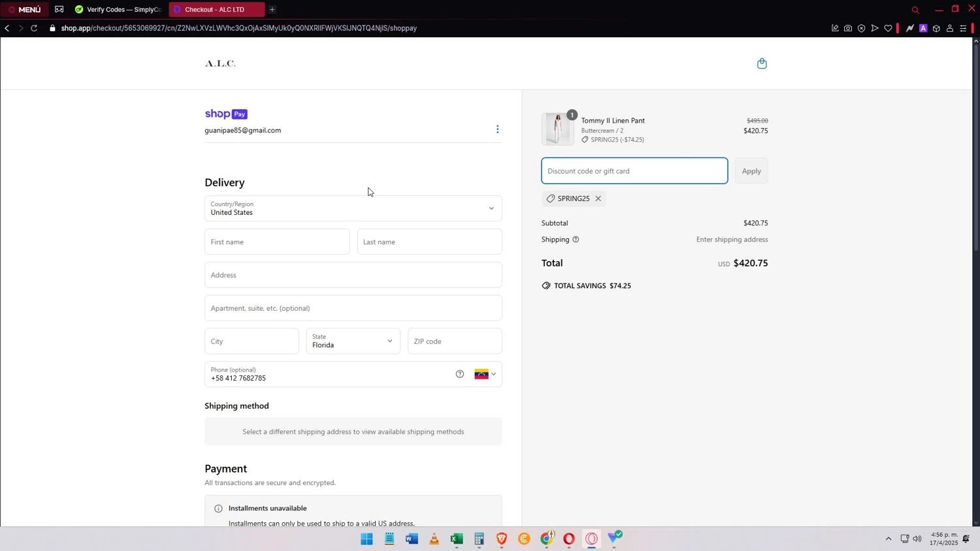Open the Calculator from the taskbar

[x=479, y=539]
